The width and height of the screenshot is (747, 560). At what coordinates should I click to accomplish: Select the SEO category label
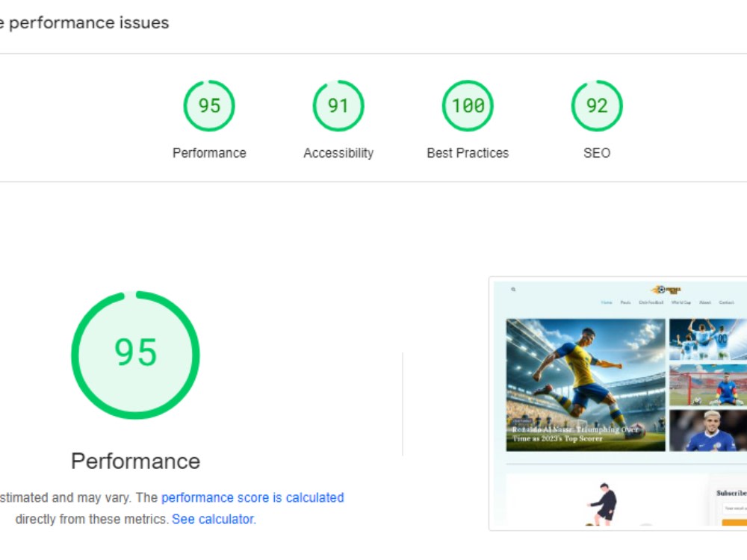[x=597, y=153]
